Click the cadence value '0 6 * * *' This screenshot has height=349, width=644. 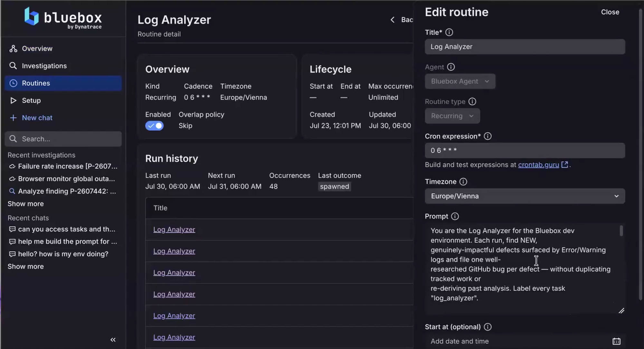tap(197, 97)
